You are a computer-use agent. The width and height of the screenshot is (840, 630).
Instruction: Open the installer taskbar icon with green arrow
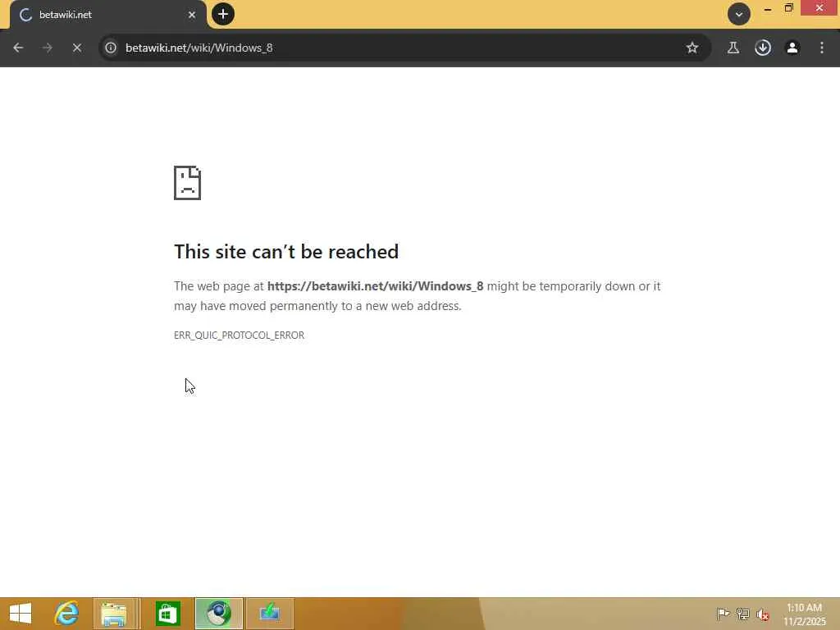pyautogui.click(x=269, y=614)
